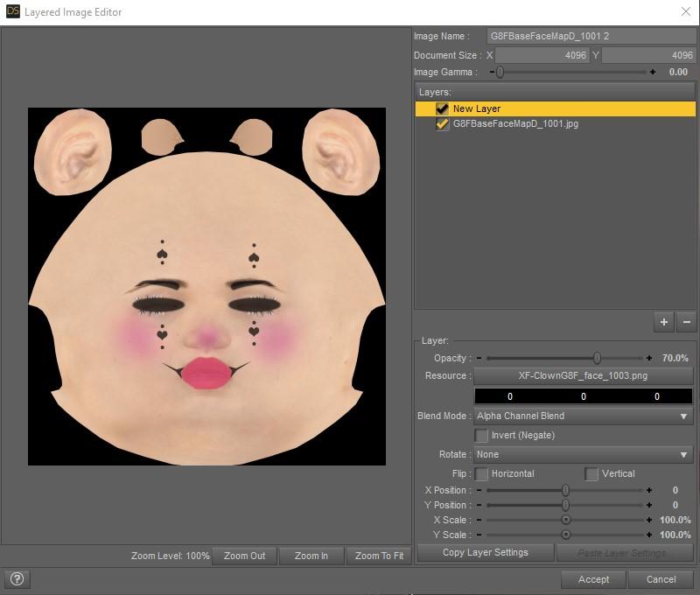Toggle G8FBaseFaceMapD_1001.jpg layer checkbox
The image size is (700, 595).
pyautogui.click(x=443, y=124)
